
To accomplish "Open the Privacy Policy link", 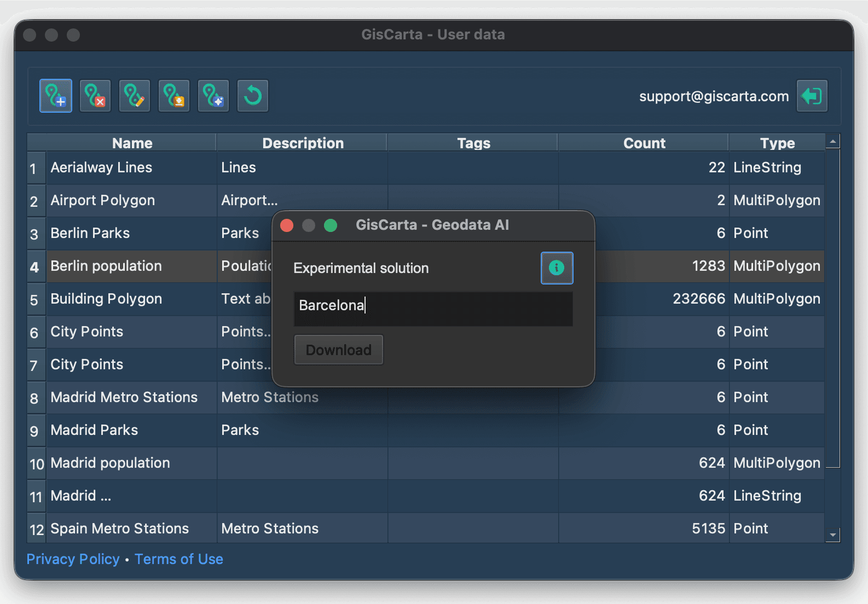I will [73, 559].
